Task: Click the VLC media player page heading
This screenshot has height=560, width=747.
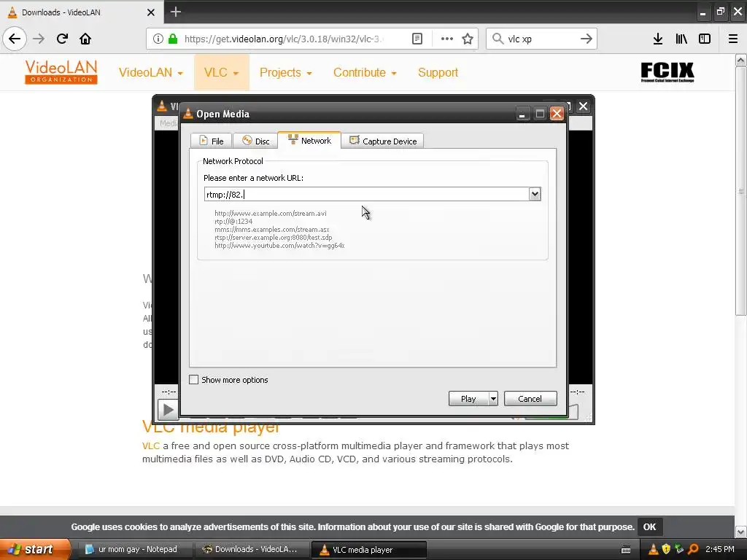Action: (211, 427)
